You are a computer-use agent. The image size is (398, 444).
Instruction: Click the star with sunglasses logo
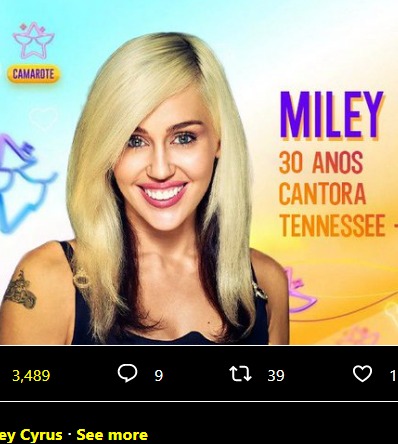[x=33, y=41]
